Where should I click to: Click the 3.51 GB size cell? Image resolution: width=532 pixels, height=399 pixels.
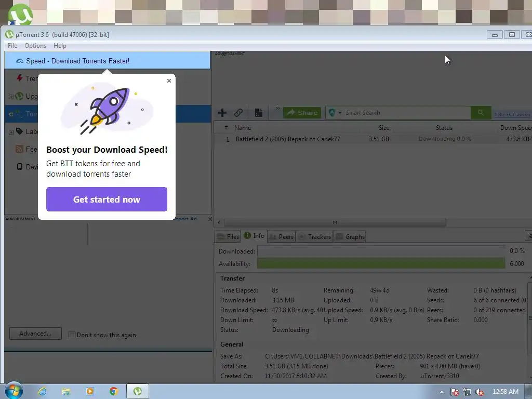pos(379,139)
